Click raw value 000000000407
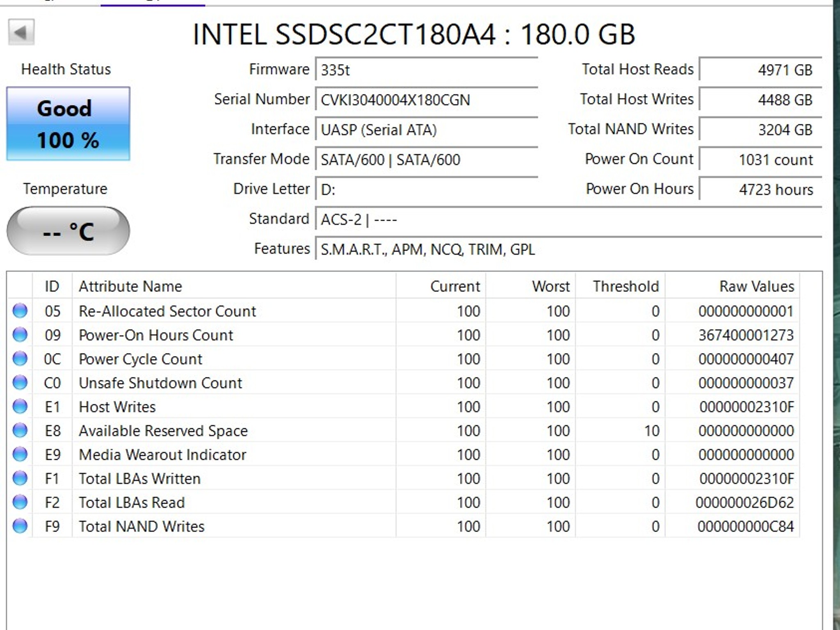840x630 pixels. click(746, 359)
